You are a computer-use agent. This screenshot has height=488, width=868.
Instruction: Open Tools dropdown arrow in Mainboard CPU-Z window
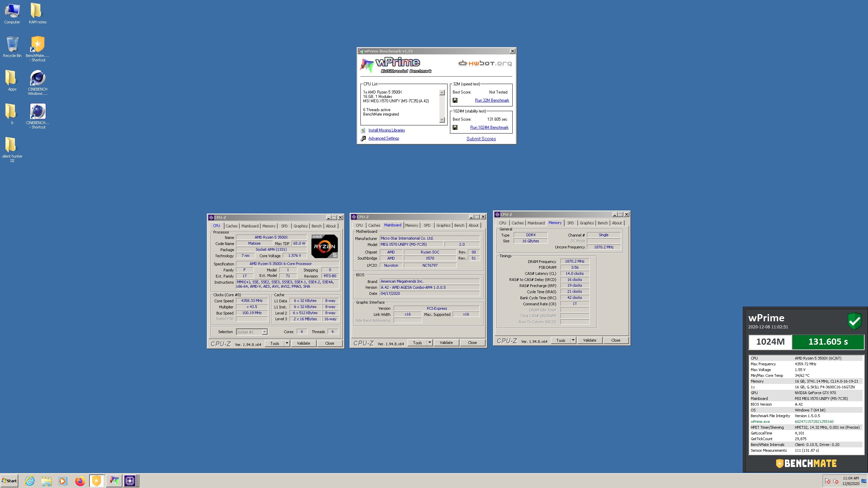(430, 343)
